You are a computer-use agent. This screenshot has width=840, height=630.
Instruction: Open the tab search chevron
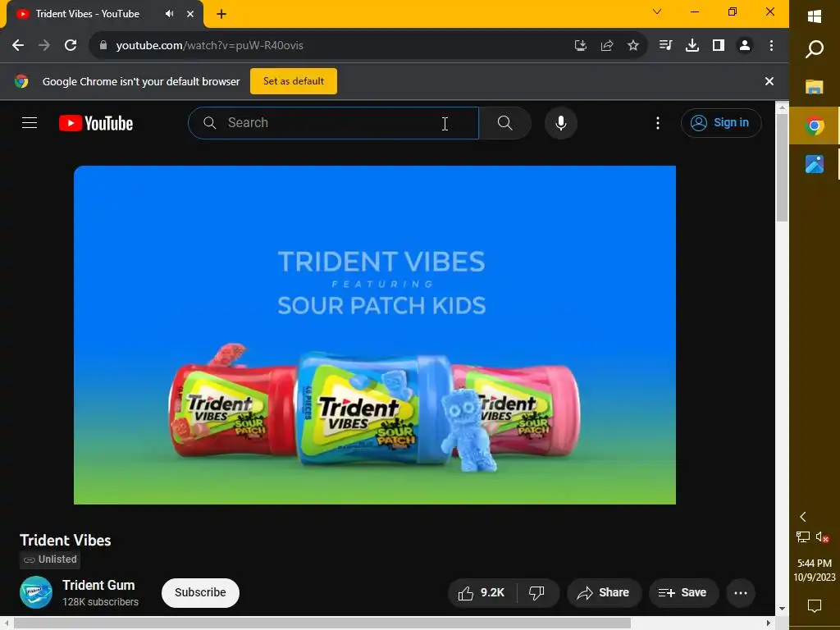pyautogui.click(x=657, y=11)
